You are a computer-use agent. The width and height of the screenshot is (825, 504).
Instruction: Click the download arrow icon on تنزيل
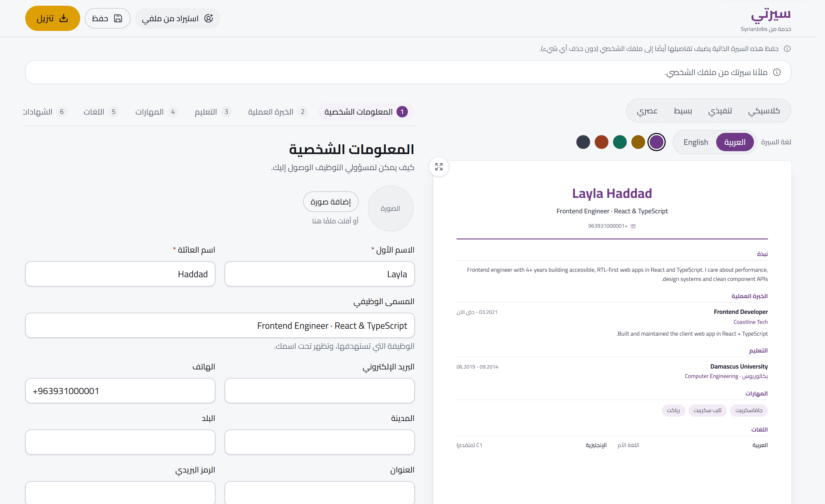click(64, 18)
